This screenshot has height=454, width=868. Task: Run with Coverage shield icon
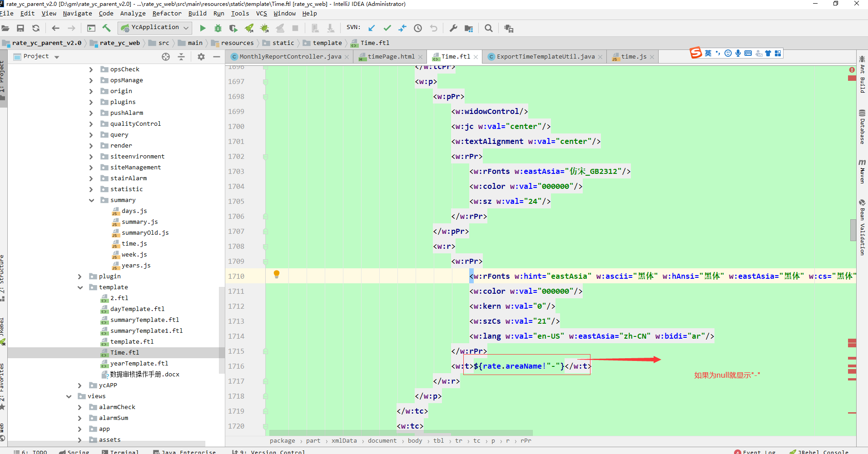coord(233,28)
